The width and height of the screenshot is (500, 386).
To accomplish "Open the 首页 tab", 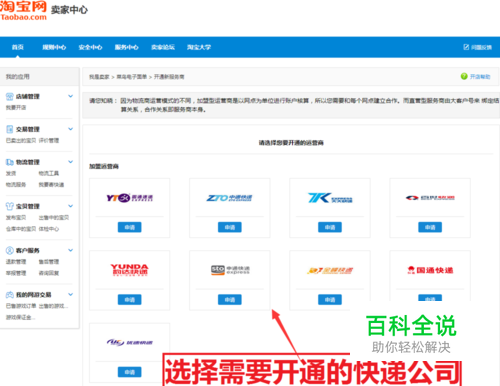I will [x=18, y=47].
